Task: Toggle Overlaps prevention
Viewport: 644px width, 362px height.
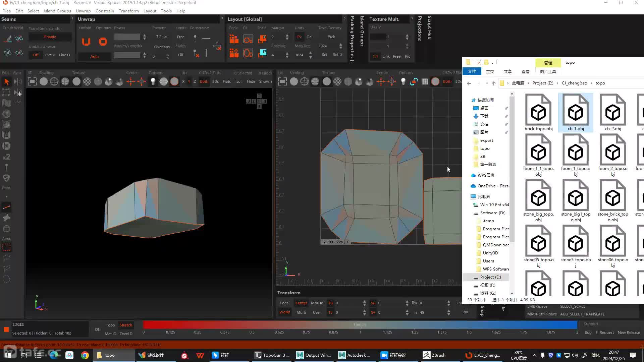Action: pos(162,47)
